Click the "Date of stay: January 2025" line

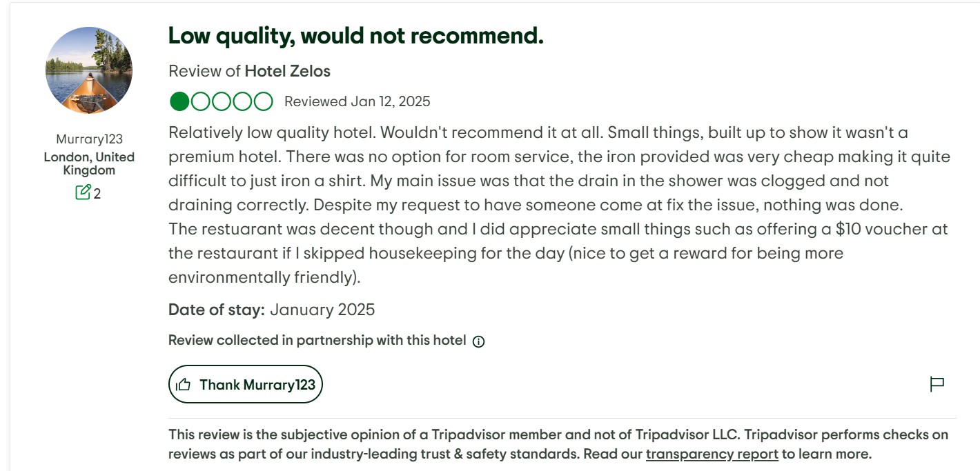click(272, 310)
